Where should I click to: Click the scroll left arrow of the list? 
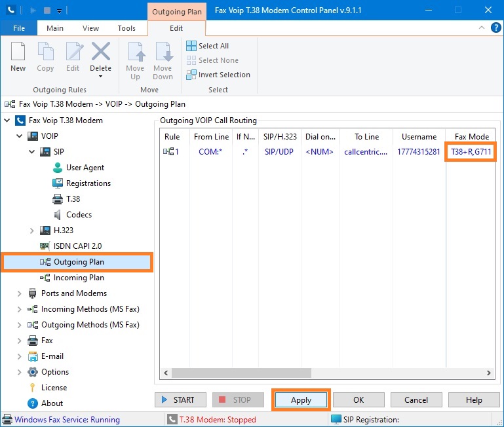tap(166, 373)
